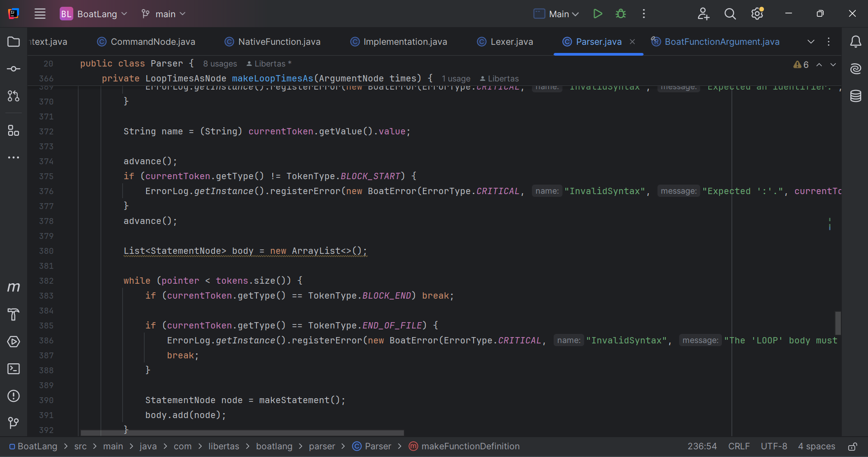The height and width of the screenshot is (457, 868).
Task: Open Code With Me add-user icon
Action: [x=703, y=14]
